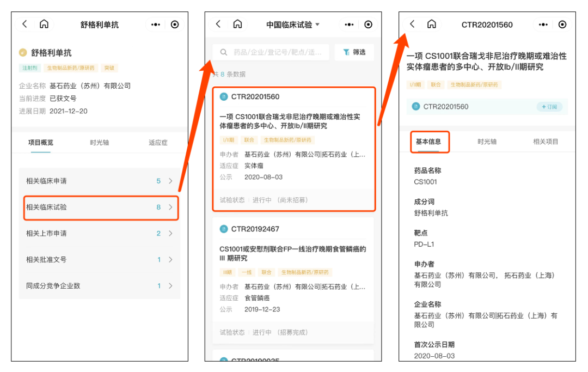Tap blue icon in CTR20201560 detail banner
Image resolution: width=588 pixels, height=372 pixels.
pyautogui.click(x=416, y=107)
